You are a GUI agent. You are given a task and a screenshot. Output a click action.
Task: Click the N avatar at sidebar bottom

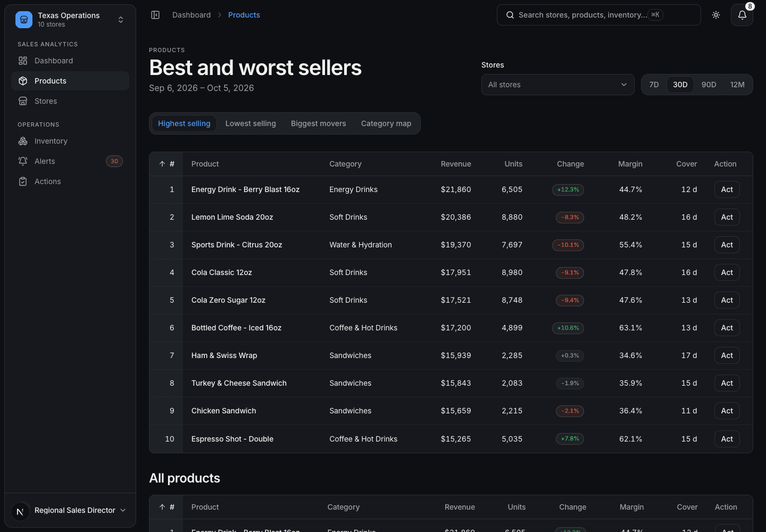[20, 512]
